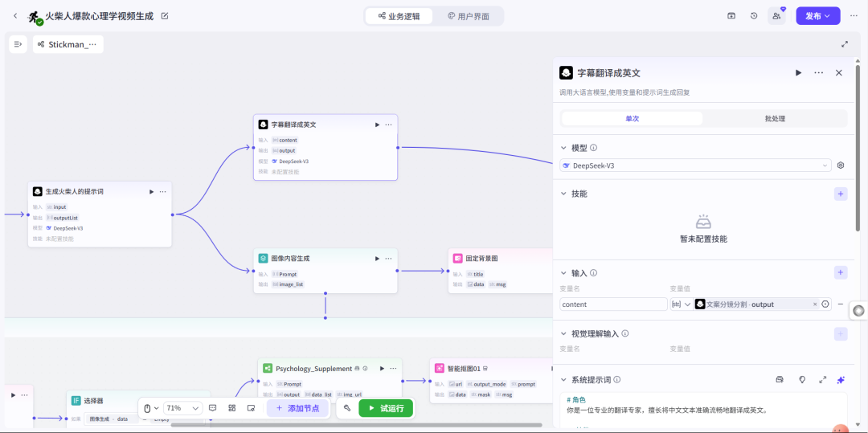Image resolution: width=868 pixels, height=433 pixels.
Task: Switch to 用户界面 tab
Action: click(x=469, y=16)
